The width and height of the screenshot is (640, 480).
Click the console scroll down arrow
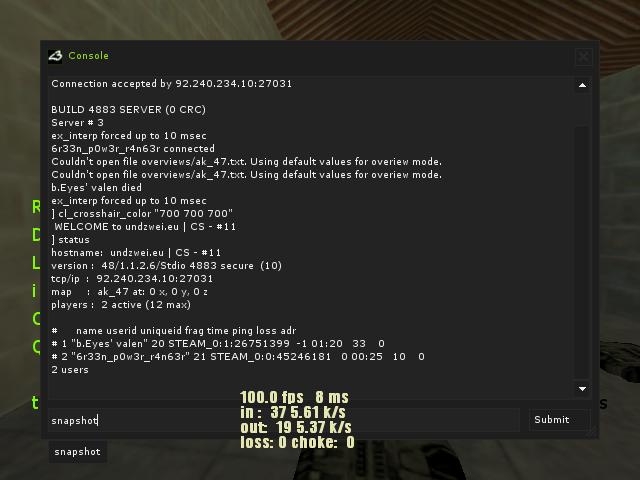(x=582, y=389)
